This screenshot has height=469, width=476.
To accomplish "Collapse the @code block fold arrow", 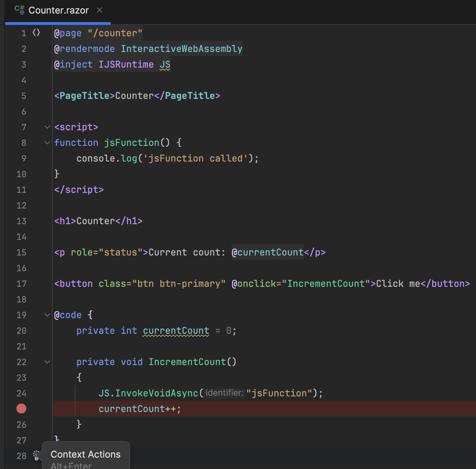I will click(x=47, y=315).
